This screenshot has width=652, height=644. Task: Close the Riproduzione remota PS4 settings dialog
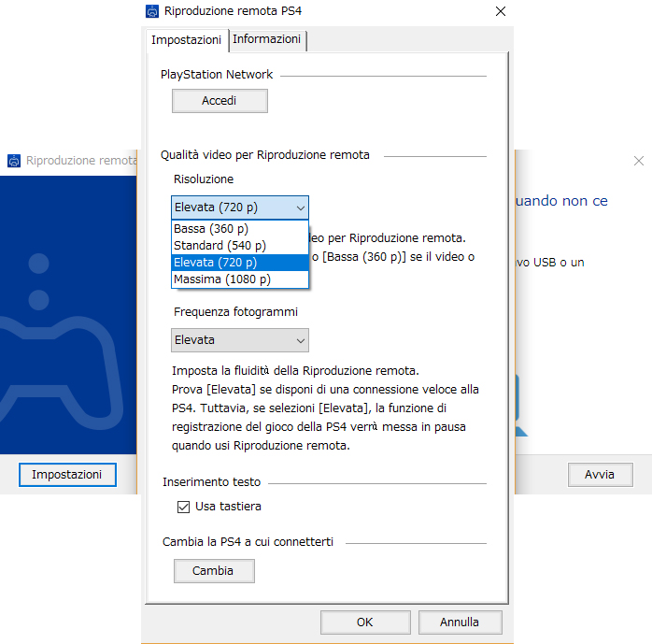point(501,11)
